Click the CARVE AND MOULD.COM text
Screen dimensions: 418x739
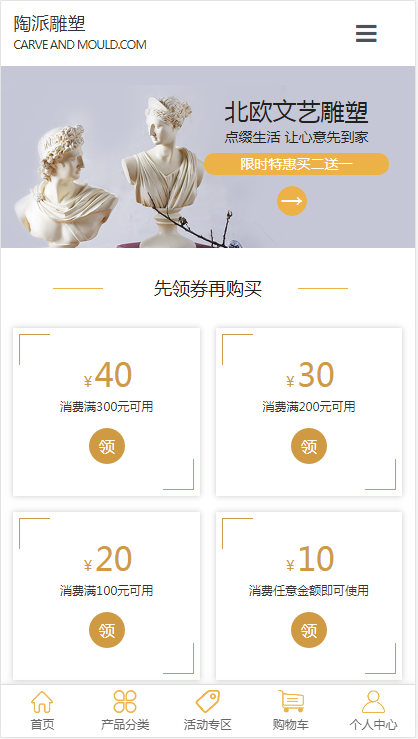80,45
